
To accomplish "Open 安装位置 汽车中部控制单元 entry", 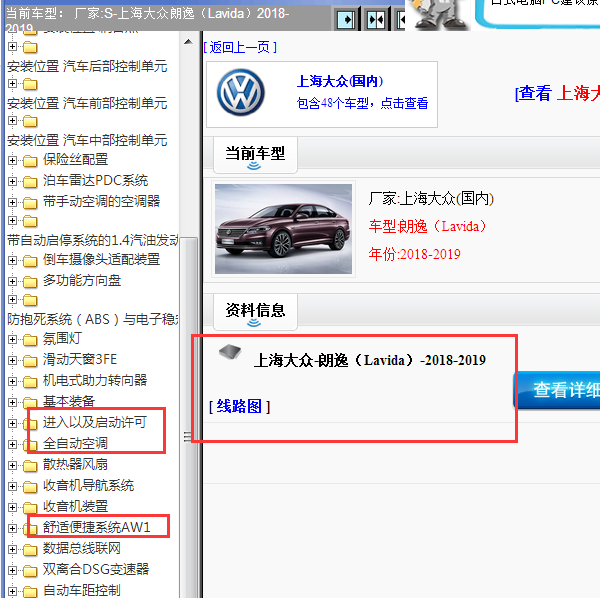I will pyautogui.click(x=87, y=140).
